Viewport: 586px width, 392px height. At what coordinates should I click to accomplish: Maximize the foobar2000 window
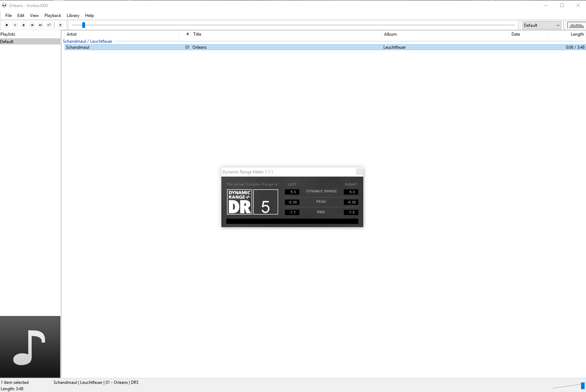tap(562, 5)
